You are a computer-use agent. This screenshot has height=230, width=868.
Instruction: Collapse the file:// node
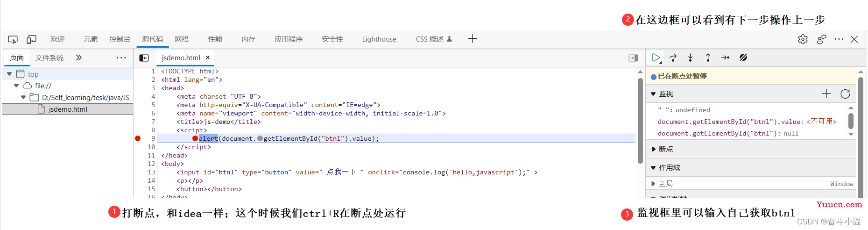tap(16, 86)
